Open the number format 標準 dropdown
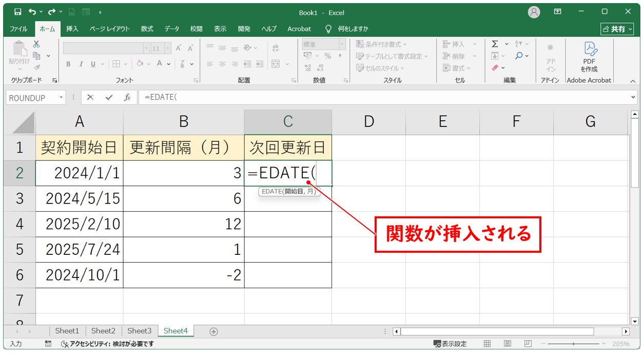The image size is (644, 353). (x=343, y=45)
